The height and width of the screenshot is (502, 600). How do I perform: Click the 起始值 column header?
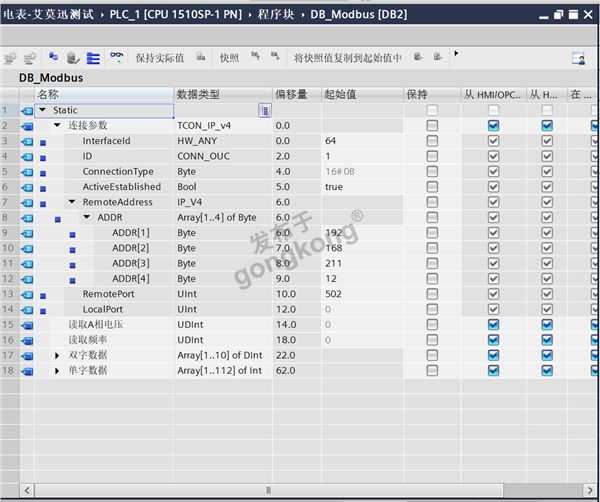340,94
